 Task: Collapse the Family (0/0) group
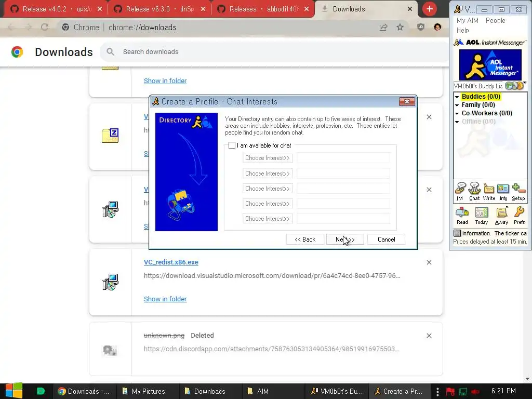pyautogui.click(x=457, y=105)
